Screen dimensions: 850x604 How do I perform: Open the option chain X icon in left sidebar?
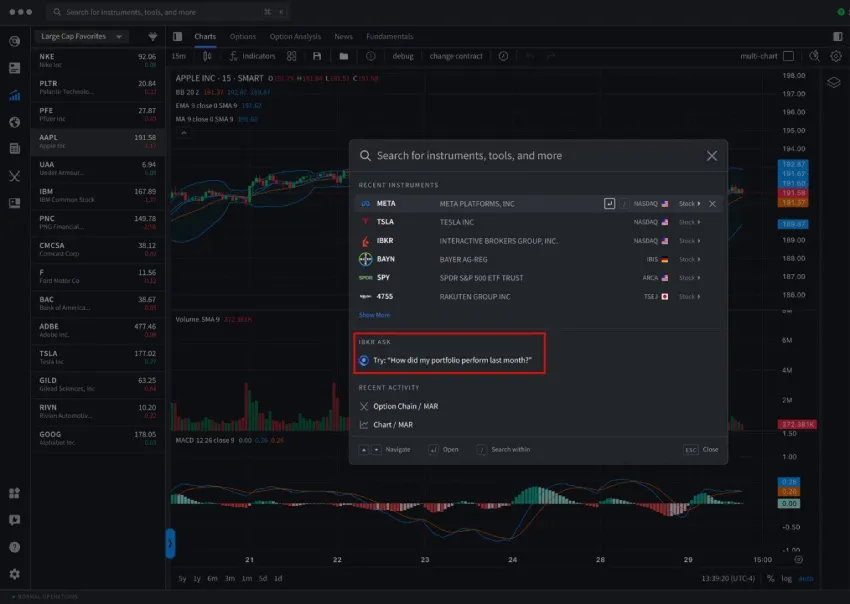15,176
